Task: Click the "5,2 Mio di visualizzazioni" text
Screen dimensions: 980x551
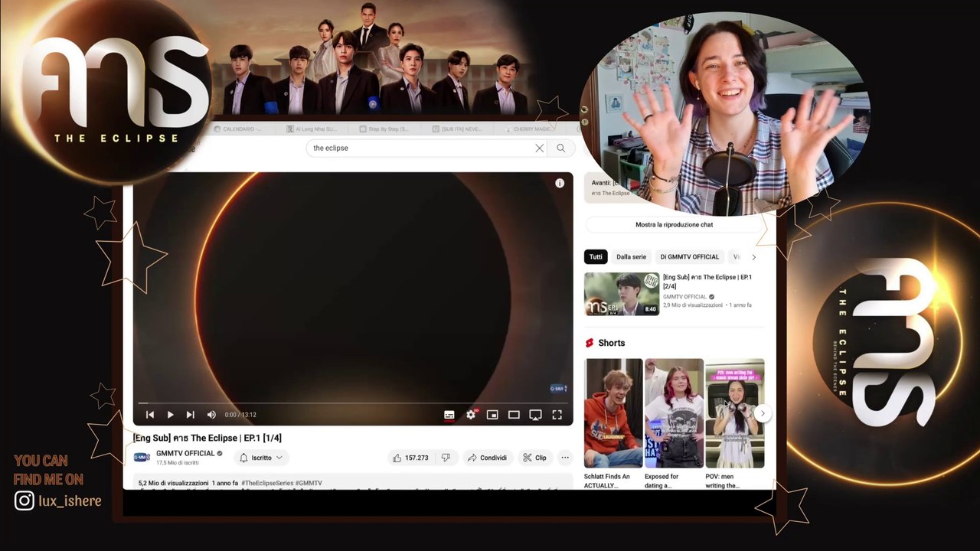Action: tap(174, 484)
